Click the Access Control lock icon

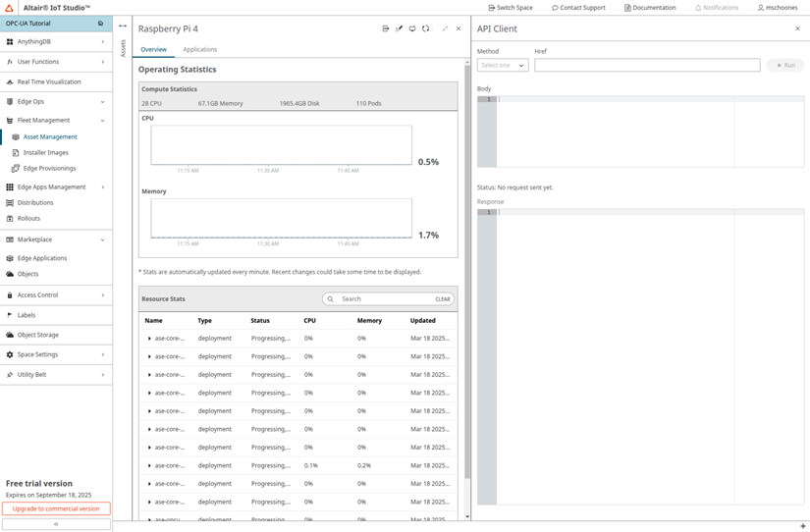10,295
